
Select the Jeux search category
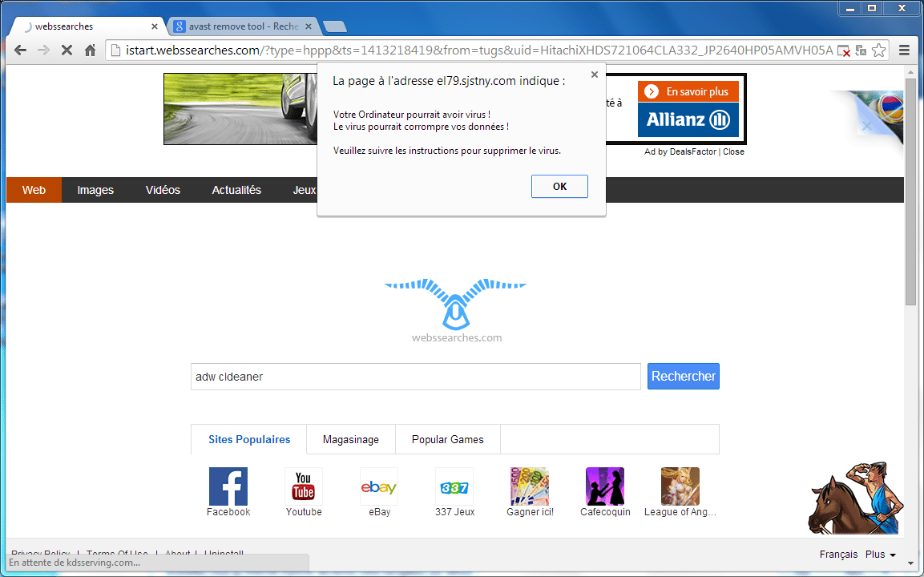(304, 190)
